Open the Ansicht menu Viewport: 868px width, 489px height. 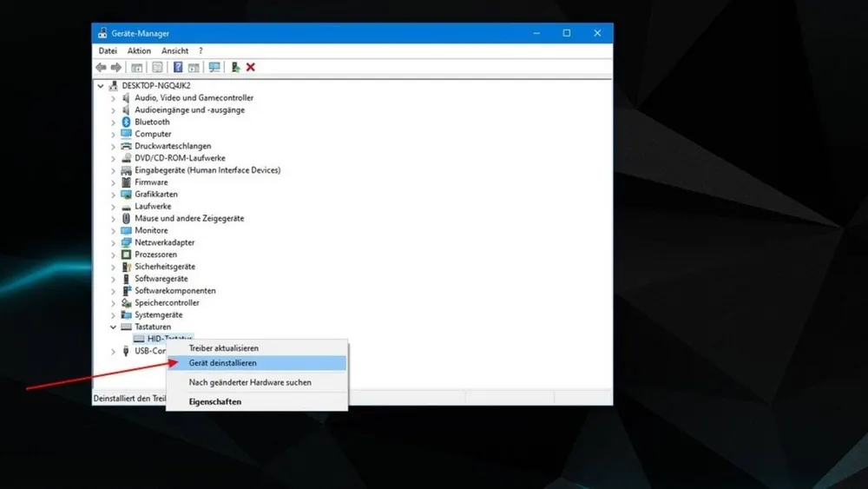click(x=175, y=51)
